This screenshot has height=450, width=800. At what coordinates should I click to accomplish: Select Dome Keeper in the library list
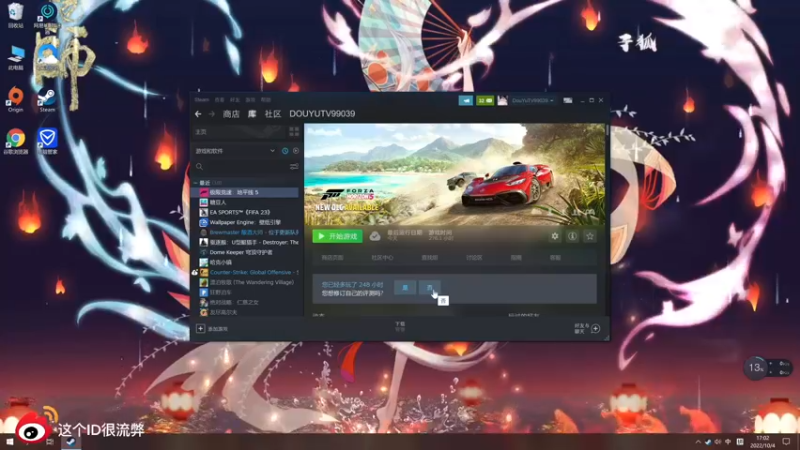245,252
